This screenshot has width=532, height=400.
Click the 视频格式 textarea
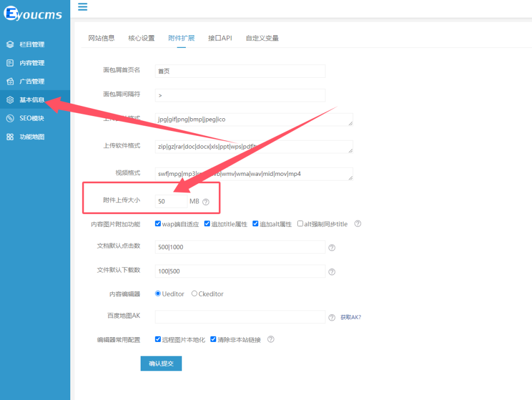coord(254,174)
